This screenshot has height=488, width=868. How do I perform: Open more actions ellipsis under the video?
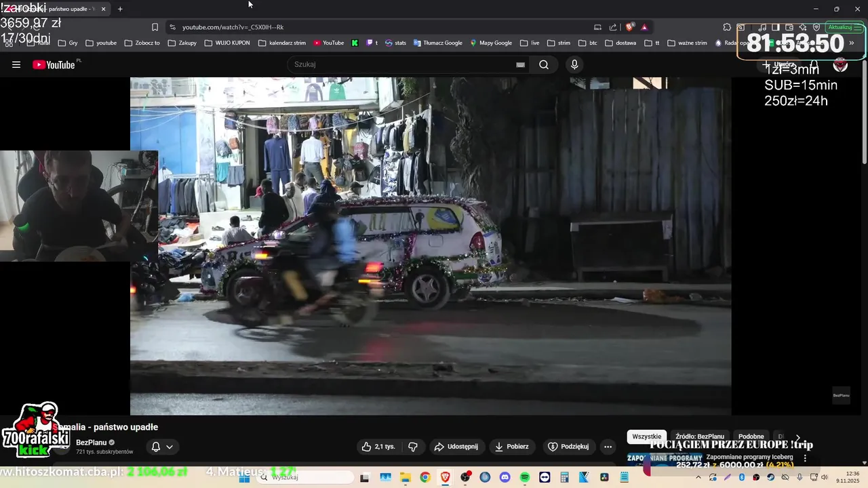point(608,447)
